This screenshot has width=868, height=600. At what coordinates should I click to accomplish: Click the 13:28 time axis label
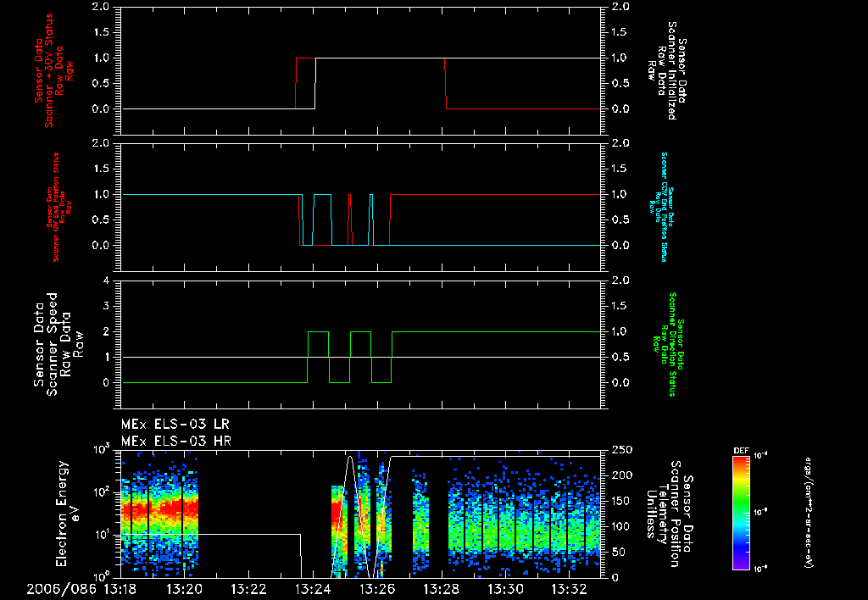point(442,590)
